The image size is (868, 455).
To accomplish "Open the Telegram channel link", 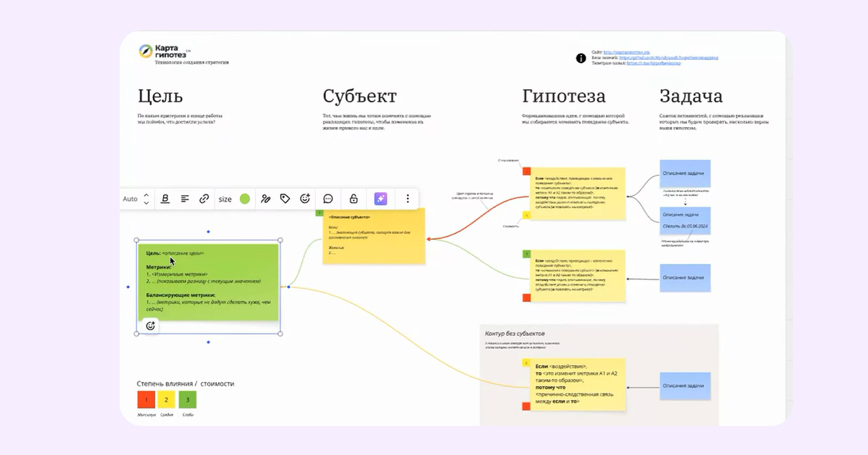I will point(653,63).
